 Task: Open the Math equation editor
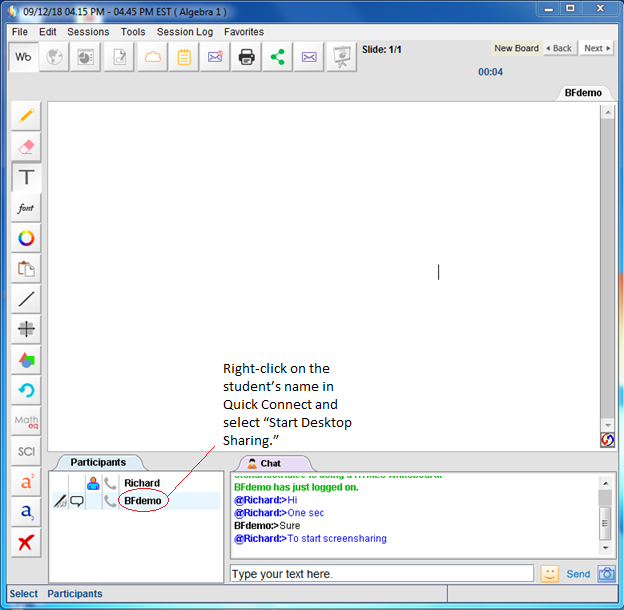26,421
